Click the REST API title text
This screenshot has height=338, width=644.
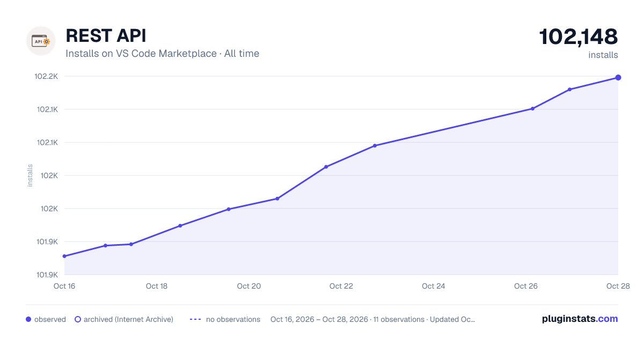pyautogui.click(x=106, y=35)
